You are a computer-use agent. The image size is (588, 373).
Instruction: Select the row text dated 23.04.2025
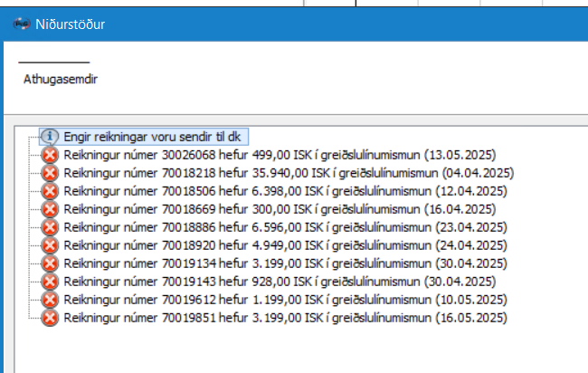click(x=284, y=227)
